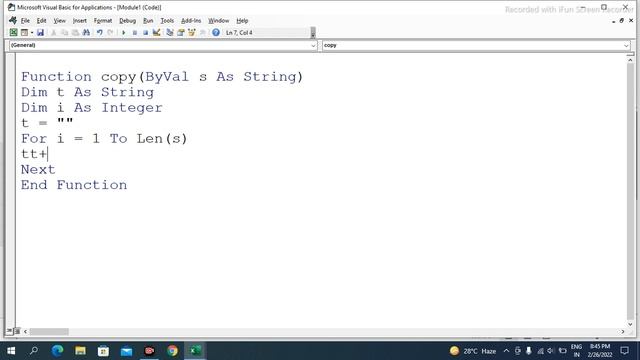This screenshot has height=360, width=640.
Task: Click the Cut scissors icon
Action: click(53, 32)
